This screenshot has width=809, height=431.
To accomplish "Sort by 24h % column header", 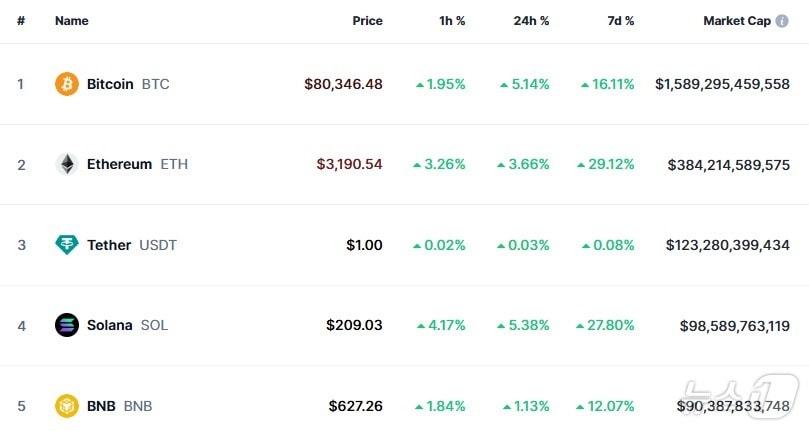I will (530, 21).
